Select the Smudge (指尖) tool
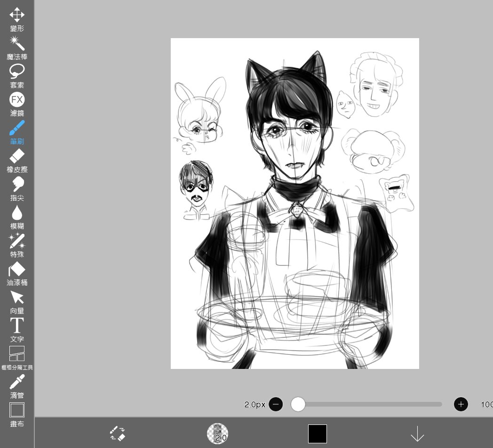The height and width of the screenshot is (448, 493). coord(16,189)
